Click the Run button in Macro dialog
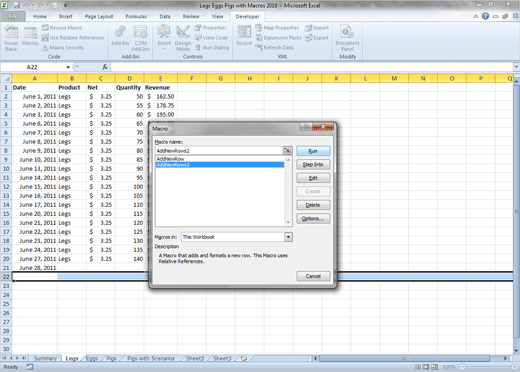520x372 pixels. click(x=313, y=151)
